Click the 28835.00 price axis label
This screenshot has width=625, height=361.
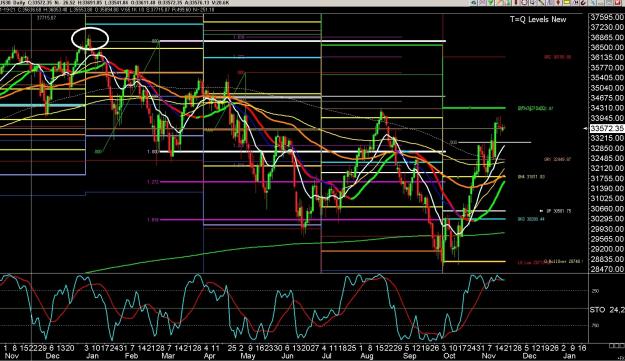coord(607,259)
